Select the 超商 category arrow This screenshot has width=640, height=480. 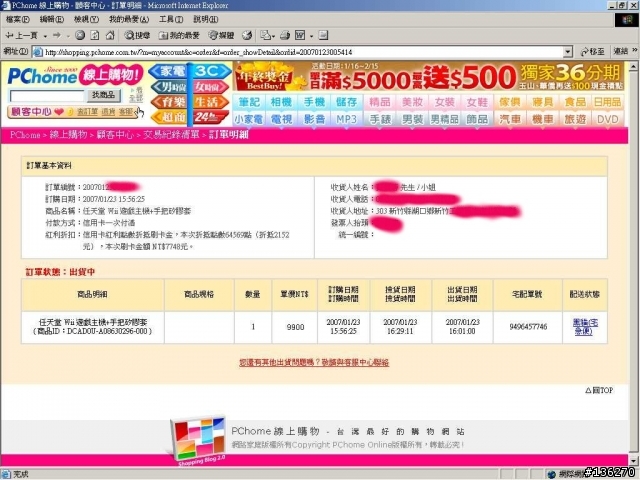tap(170, 117)
